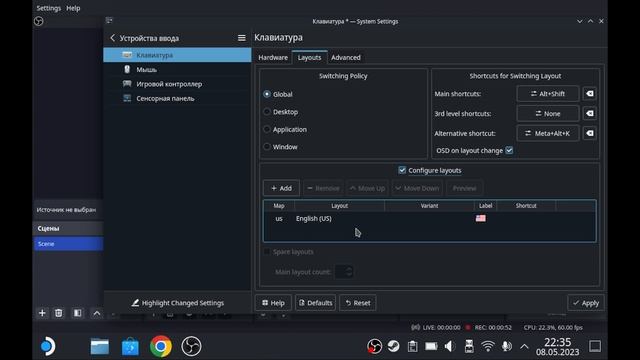Viewport: 640px width, 360px height.
Task: Switch to the Layouts tab
Action: [x=309, y=58]
